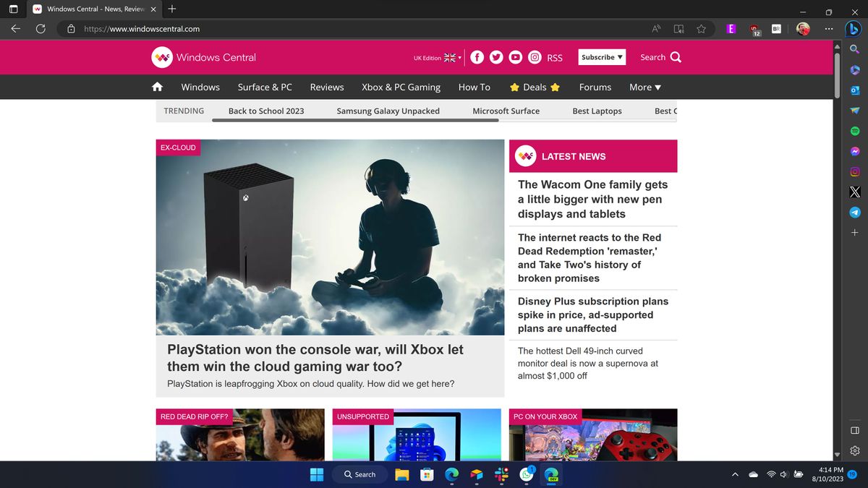Viewport: 868px width, 488px height.
Task: Open Best Laptops trending link
Action: pos(597,111)
